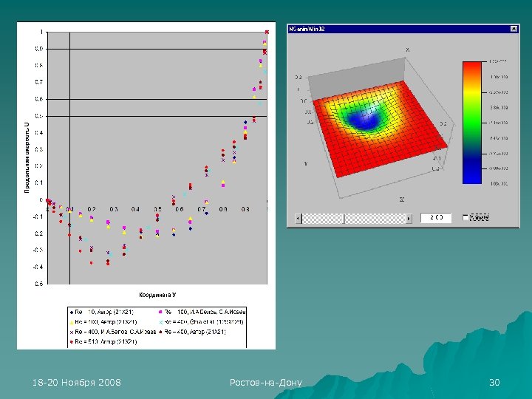Tick the Animate checkbox in NSanimWin32
The height and width of the screenshot is (399, 532).
click(x=465, y=217)
